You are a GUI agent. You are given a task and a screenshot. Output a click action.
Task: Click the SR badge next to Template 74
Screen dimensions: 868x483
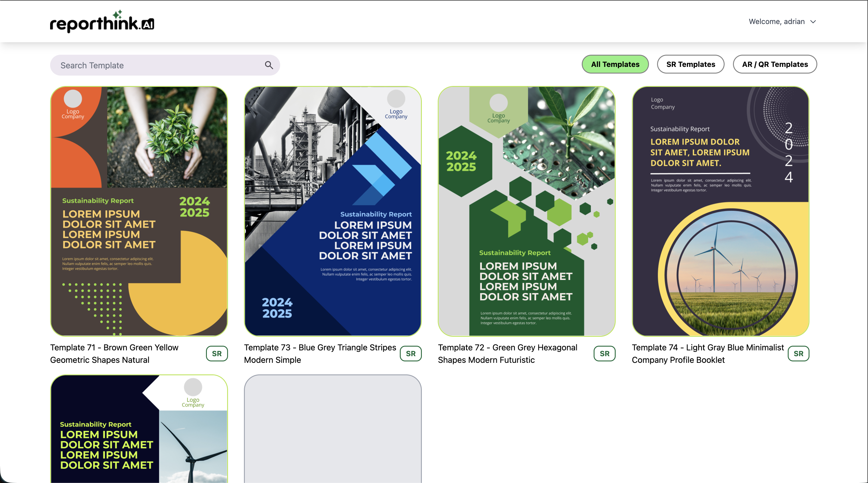click(x=798, y=353)
